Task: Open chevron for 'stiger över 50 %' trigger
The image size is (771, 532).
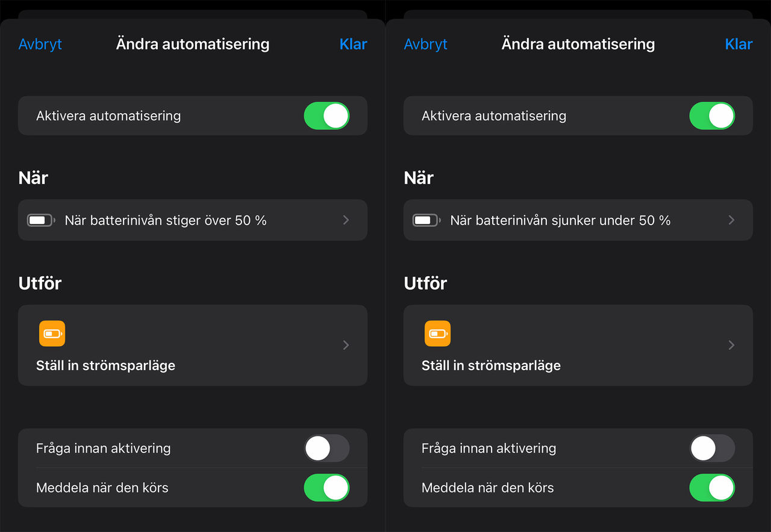Action: click(x=346, y=220)
